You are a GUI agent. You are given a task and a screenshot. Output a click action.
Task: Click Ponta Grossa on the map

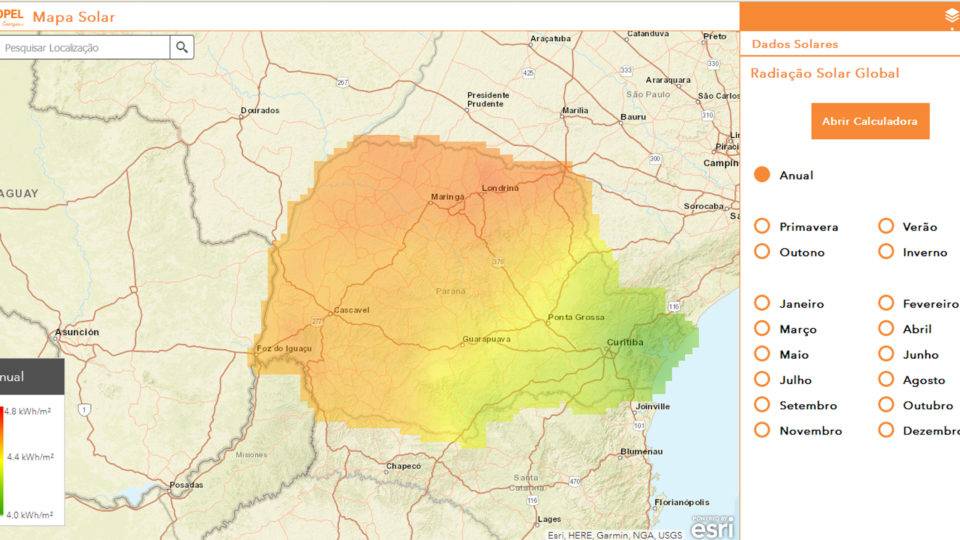[576, 317]
